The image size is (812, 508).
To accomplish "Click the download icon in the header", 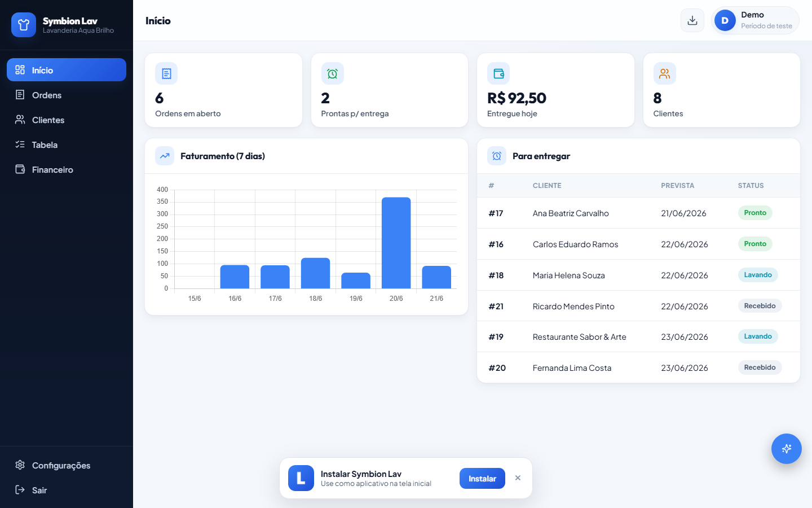I will [x=692, y=20].
